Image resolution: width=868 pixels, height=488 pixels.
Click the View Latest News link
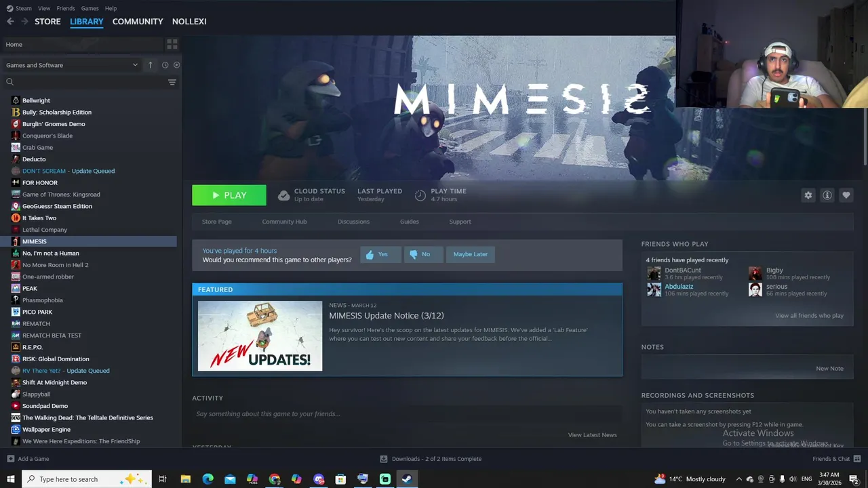592,435
